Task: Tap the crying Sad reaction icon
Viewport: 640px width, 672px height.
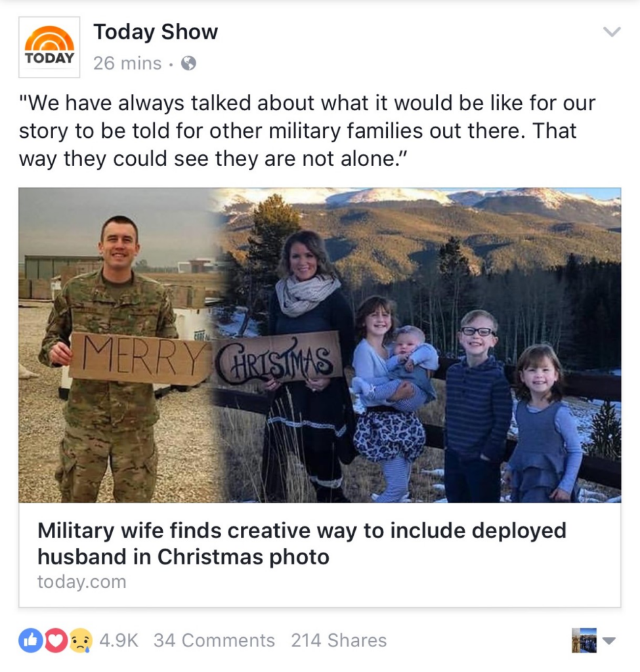Action: pos(81,640)
